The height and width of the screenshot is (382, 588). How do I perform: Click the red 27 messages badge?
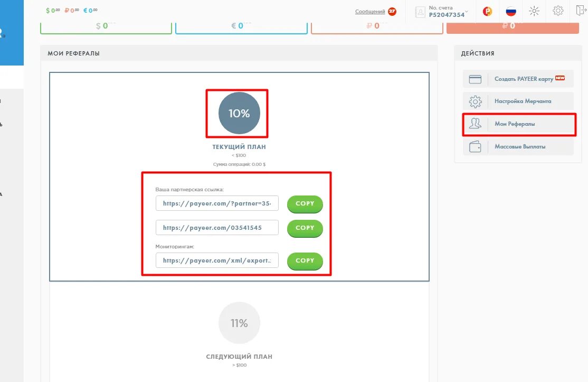[x=392, y=11]
